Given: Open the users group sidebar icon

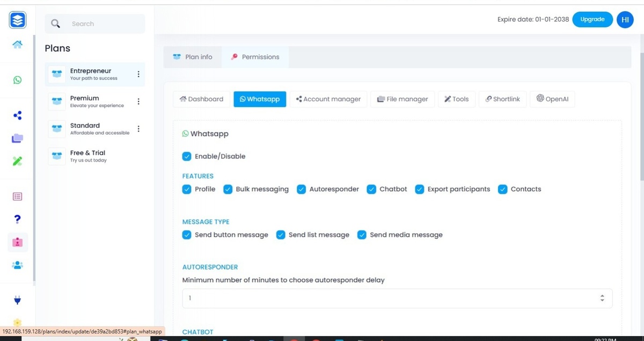Looking at the screenshot, I should coord(17,265).
